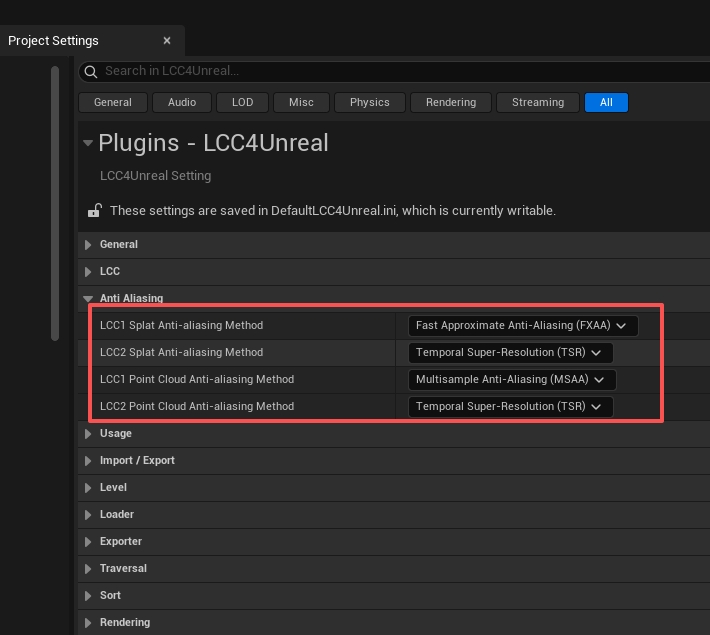Click the LCC1 Splat Anti-aliasing Method label

(182, 325)
